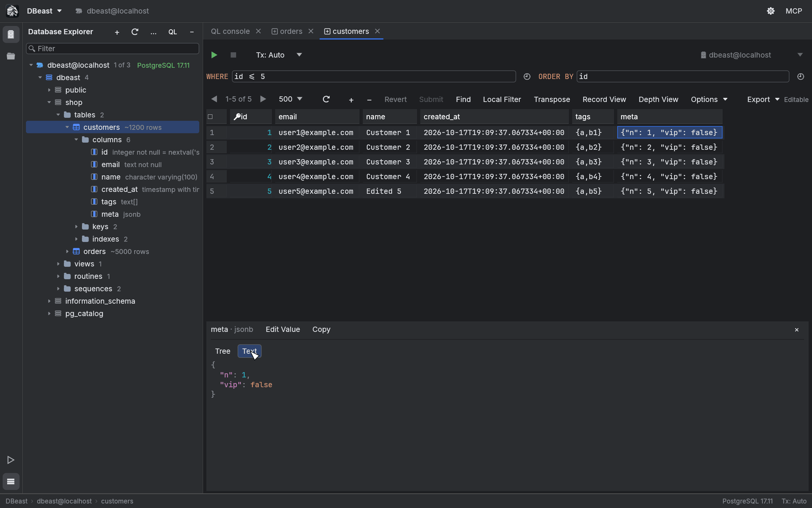Tick the select-all checkbox in grid header
This screenshot has height=508, width=812.
click(210, 117)
